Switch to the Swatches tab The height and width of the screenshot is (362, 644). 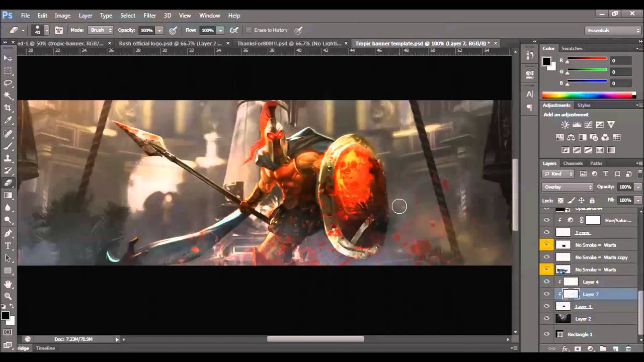572,49
